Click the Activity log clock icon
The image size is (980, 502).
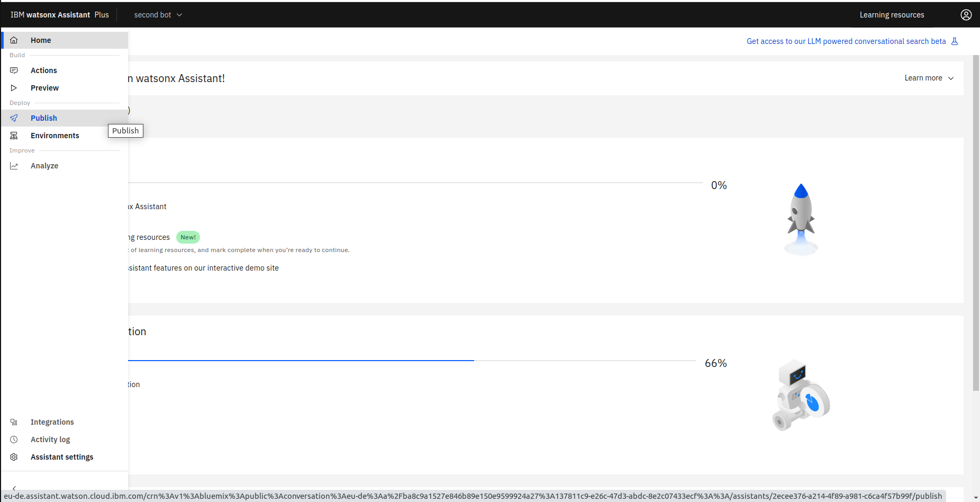point(14,440)
